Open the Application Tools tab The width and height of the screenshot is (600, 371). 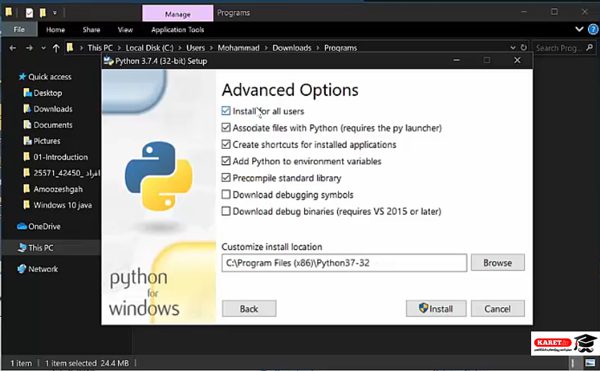tap(178, 29)
